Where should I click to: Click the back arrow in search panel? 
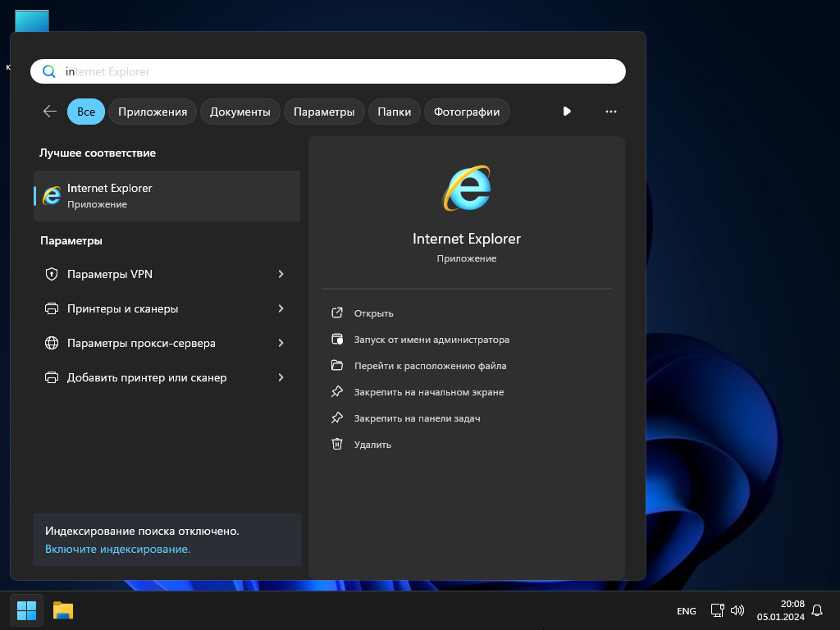pos(50,112)
